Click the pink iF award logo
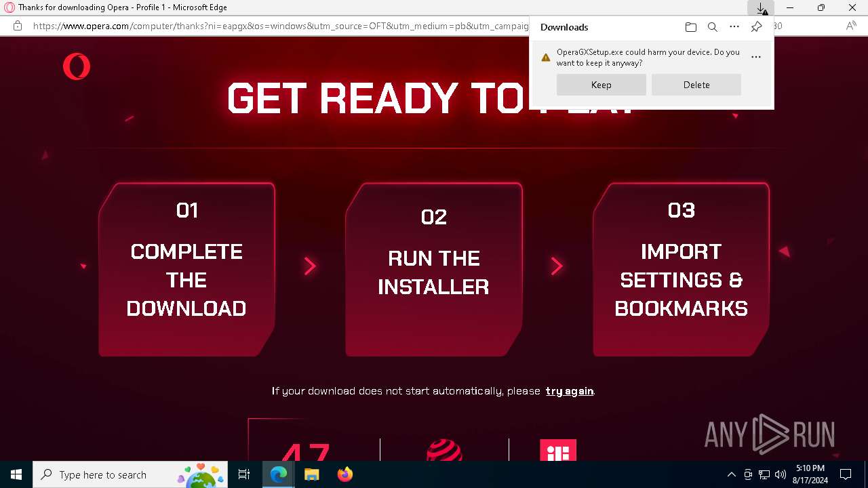The width and height of the screenshot is (868, 488). [558, 451]
